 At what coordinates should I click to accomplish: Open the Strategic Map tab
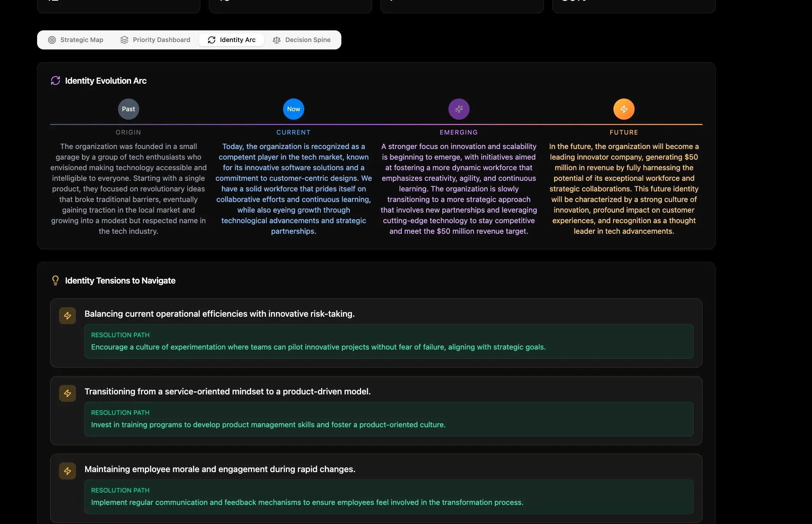coord(76,40)
